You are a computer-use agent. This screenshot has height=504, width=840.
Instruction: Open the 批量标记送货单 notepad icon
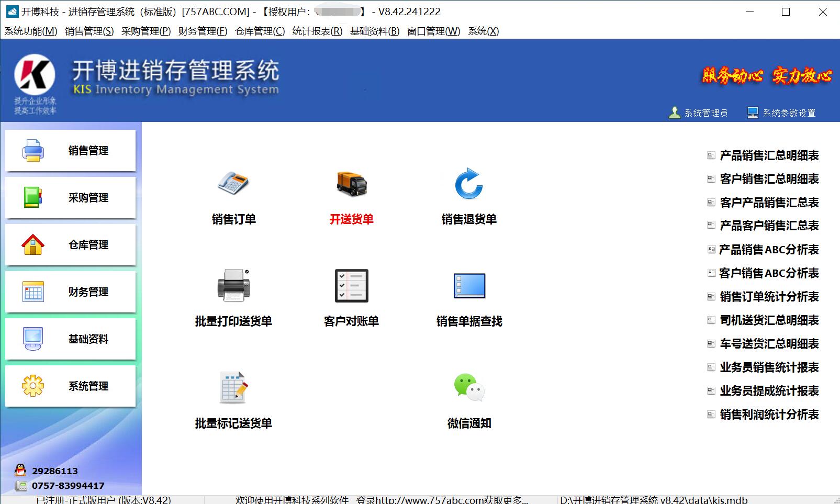[x=233, y=387]
